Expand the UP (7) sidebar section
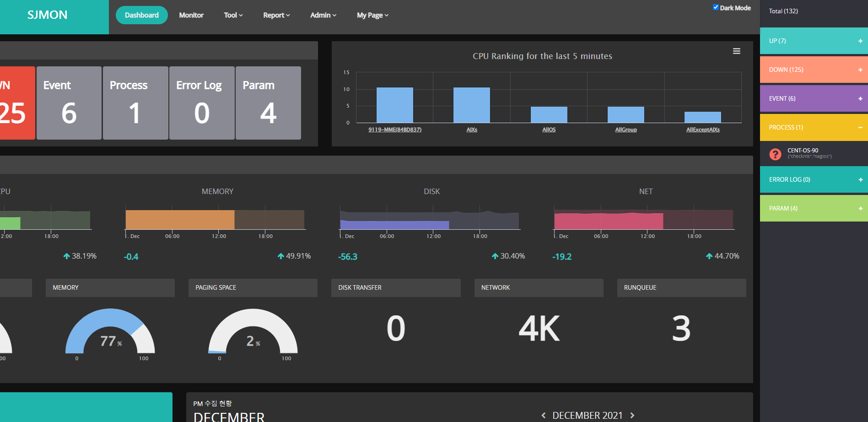Image resolution: width=868 pixels, height=422 pixels. pos(860,41)
